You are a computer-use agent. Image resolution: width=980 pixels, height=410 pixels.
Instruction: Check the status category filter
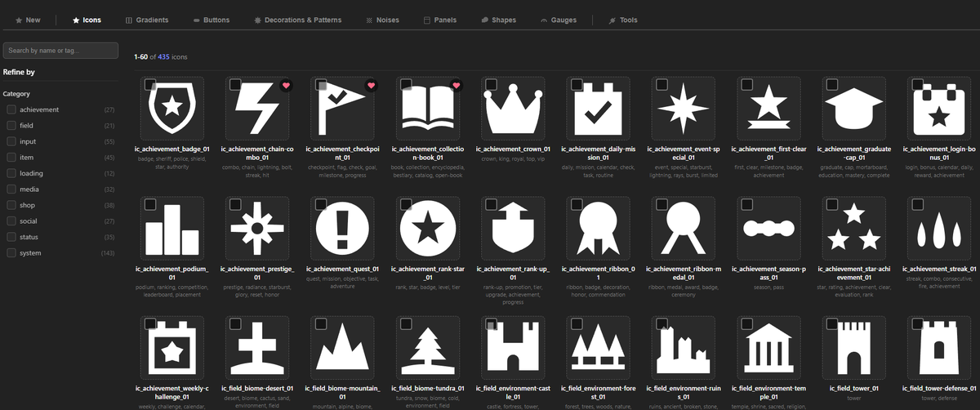pos(11,237)
